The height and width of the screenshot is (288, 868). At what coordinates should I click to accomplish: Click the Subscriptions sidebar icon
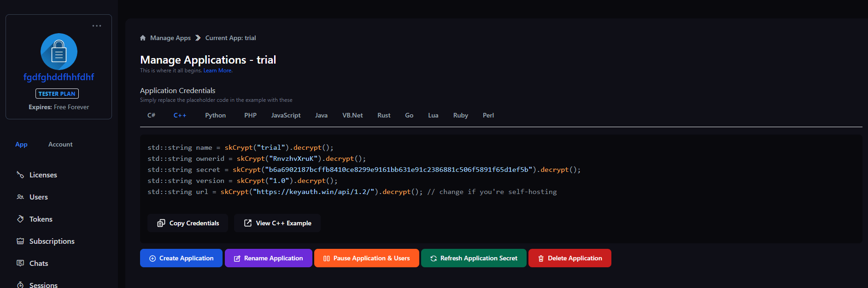(x=20, y=241)
